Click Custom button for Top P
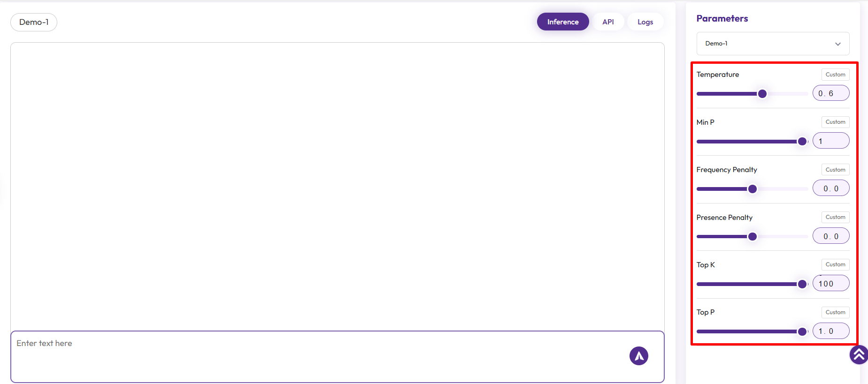Viewport: 868px width, 384px height. [835, 312]
